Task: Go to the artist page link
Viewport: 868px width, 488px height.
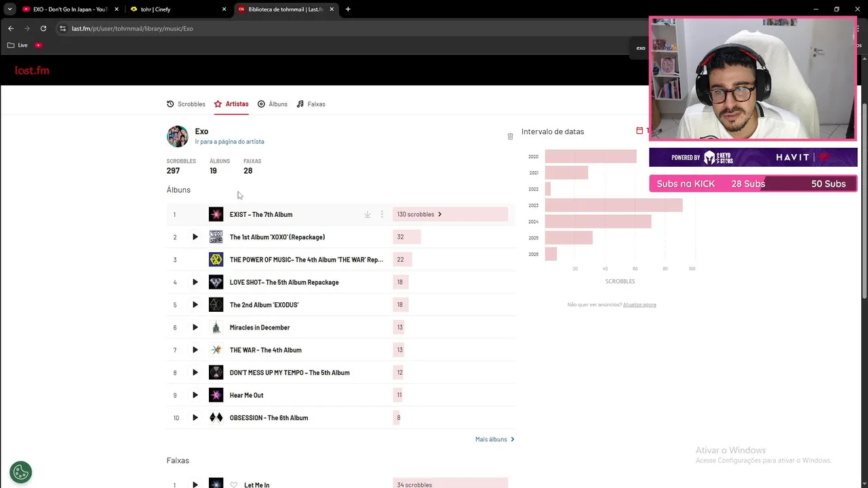Action: point(229,142)
